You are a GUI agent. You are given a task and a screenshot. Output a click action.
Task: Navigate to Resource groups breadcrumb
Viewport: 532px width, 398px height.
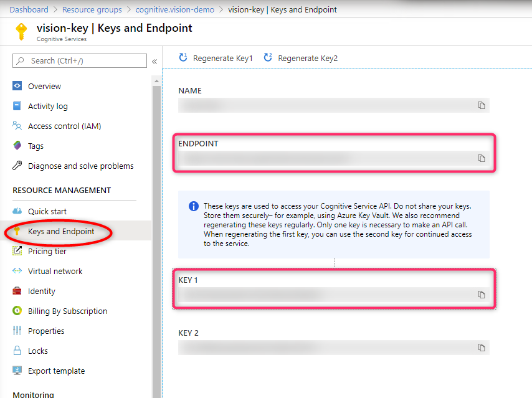coord(92,9)
